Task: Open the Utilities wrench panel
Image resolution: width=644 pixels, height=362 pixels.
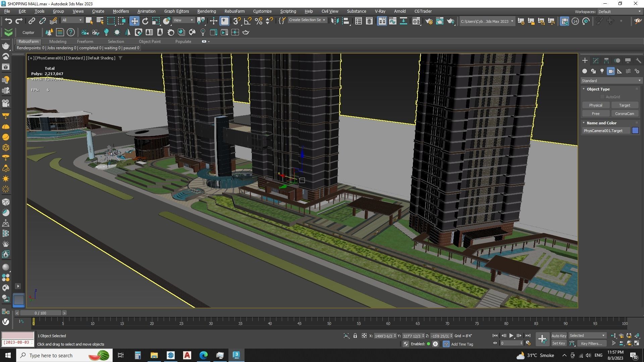Action: tap(638, 61)
